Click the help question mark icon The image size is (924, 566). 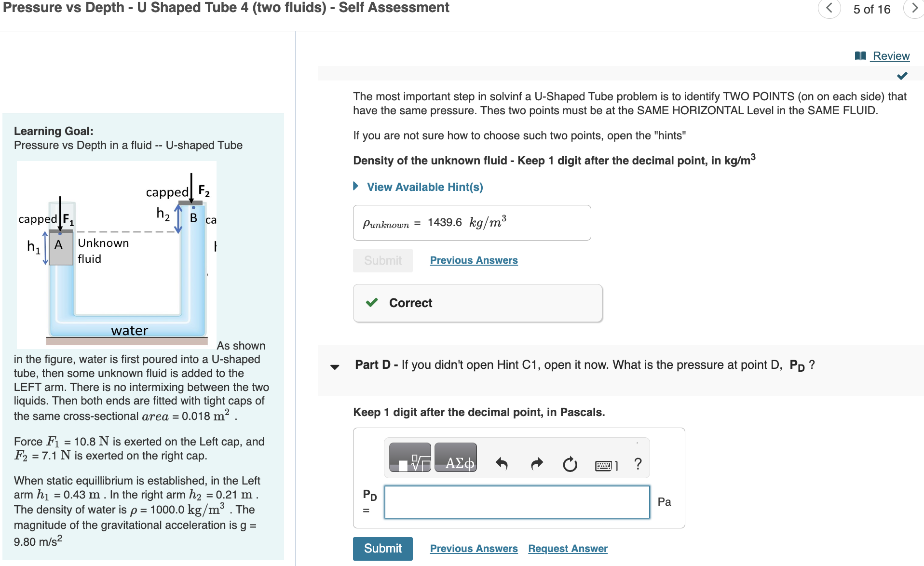coord(638,464)
